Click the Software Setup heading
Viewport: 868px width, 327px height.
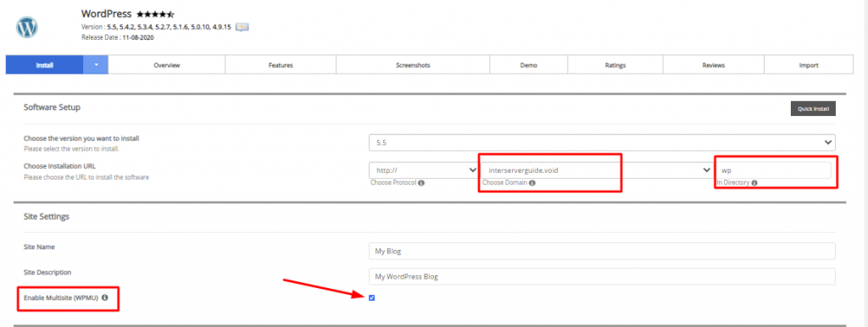pos(52,108)
